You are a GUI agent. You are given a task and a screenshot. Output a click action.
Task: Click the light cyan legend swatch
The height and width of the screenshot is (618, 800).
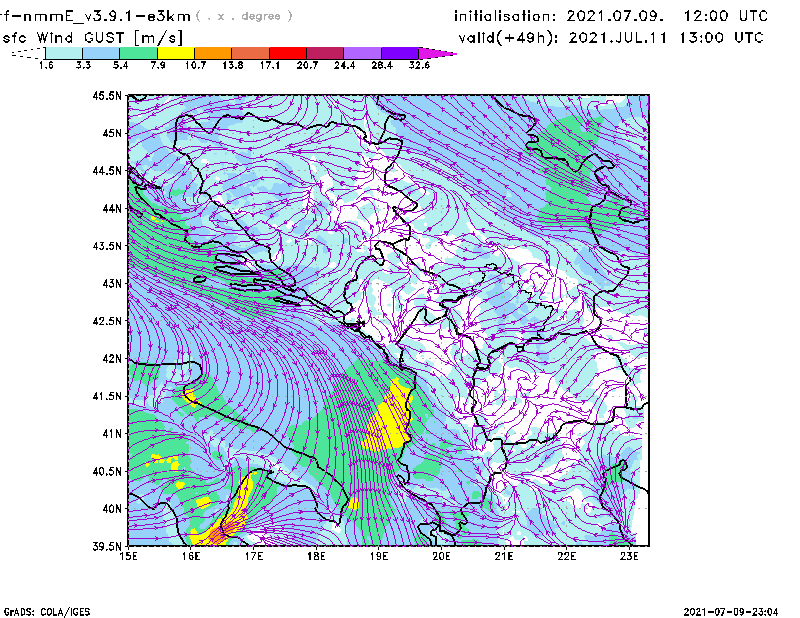64,53
